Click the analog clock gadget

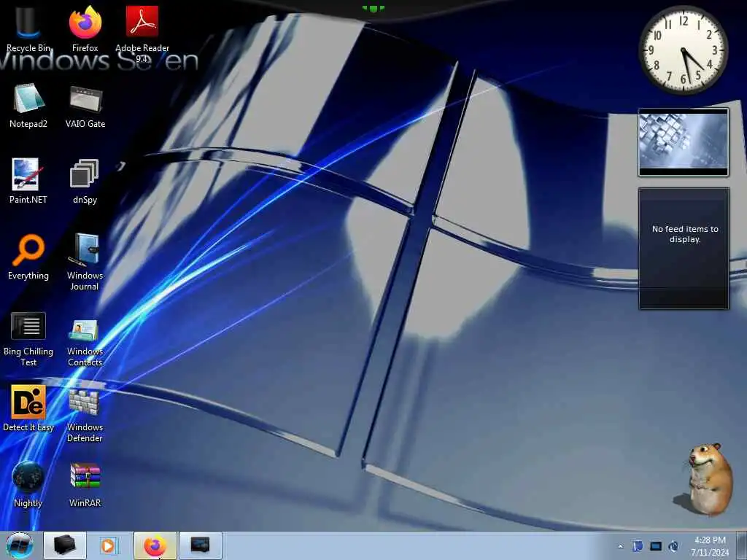[684, 50]
